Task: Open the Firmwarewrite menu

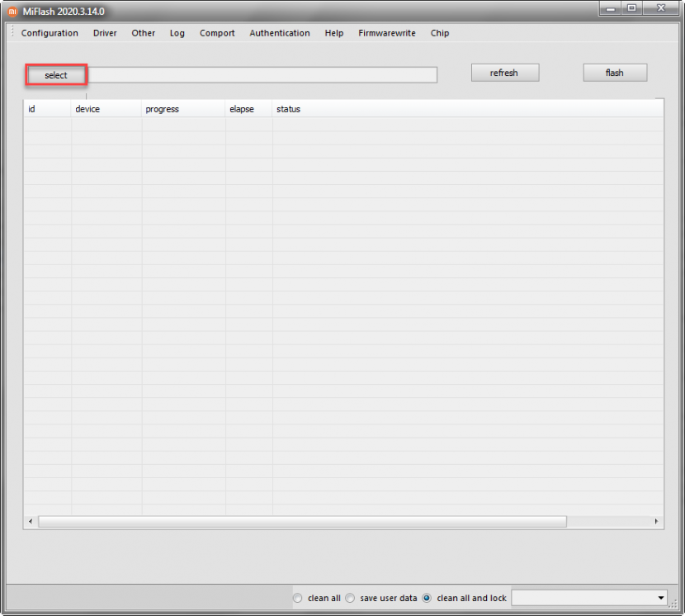Action: point(387,33)
